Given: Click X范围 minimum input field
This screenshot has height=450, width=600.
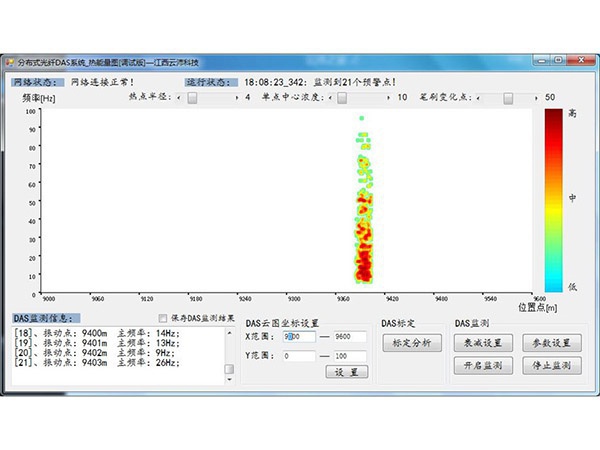Looking at the screenshot, I should 298,337.
